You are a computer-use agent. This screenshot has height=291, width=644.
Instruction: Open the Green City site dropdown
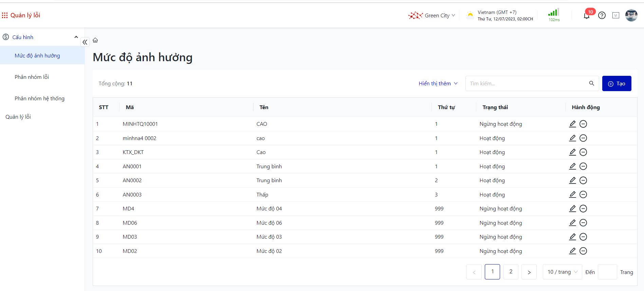432,15
